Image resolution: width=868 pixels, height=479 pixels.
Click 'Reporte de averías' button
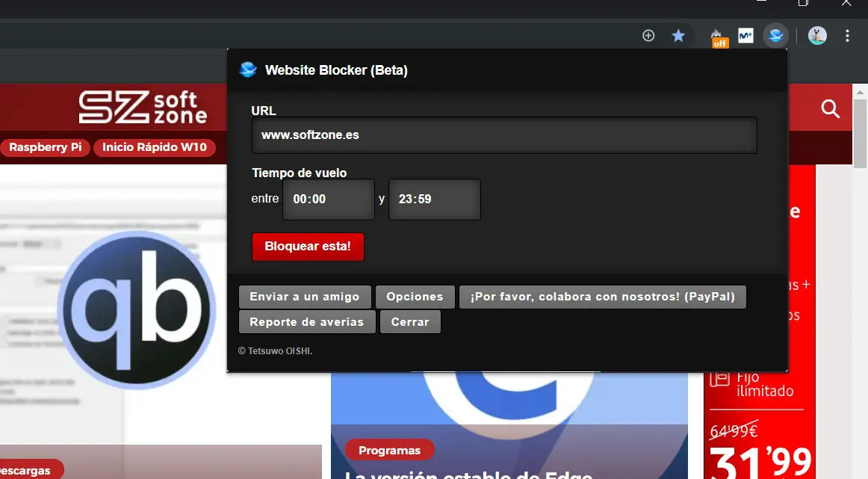click(x=307, y=322)
